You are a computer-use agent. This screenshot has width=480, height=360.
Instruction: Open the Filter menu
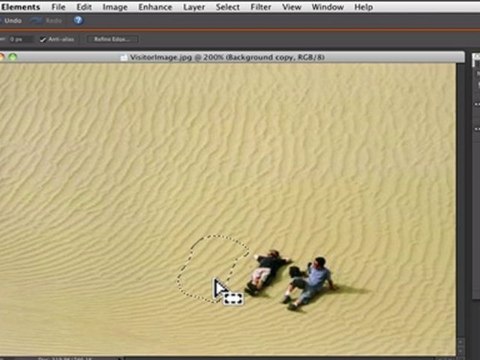point(261,7)
